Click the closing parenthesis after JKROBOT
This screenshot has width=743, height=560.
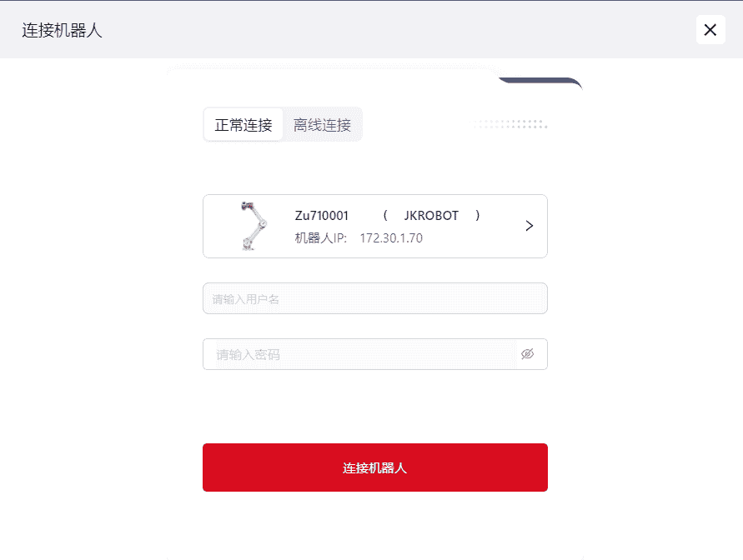478,216
